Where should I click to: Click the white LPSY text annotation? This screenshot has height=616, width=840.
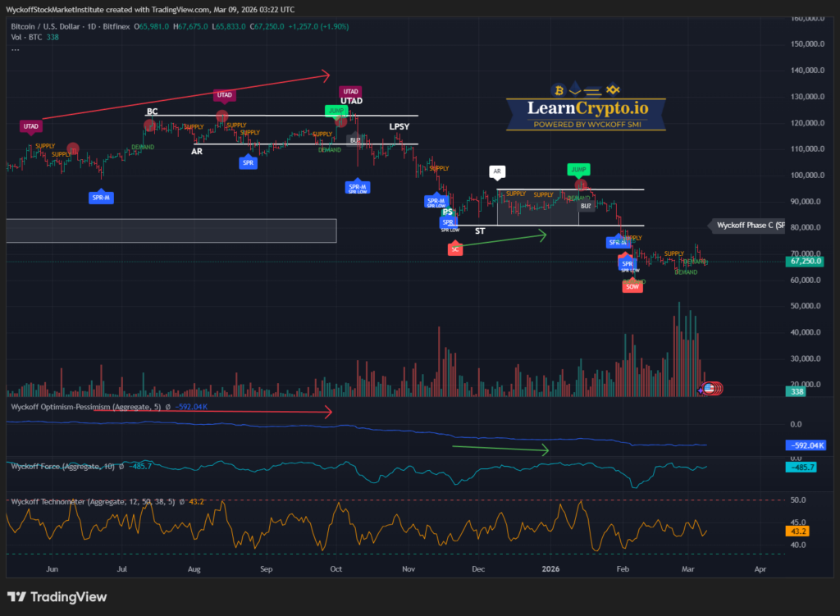coord(399,126)
